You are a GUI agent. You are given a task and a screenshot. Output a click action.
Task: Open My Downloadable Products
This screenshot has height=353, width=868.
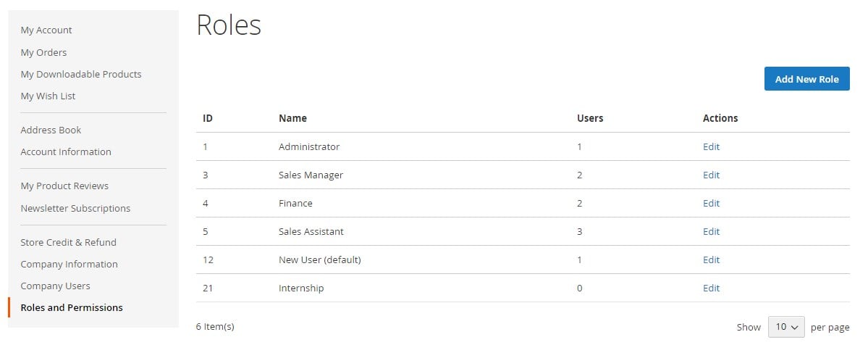(x=81, y=74)
